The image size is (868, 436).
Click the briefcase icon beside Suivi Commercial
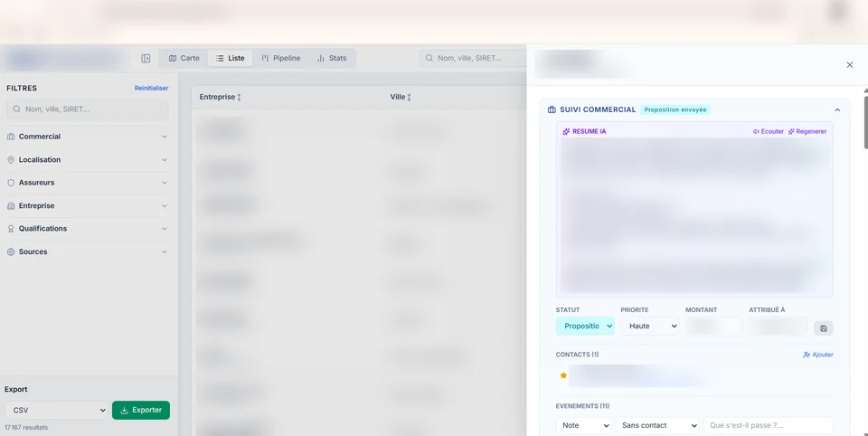(x=552, y=109)
